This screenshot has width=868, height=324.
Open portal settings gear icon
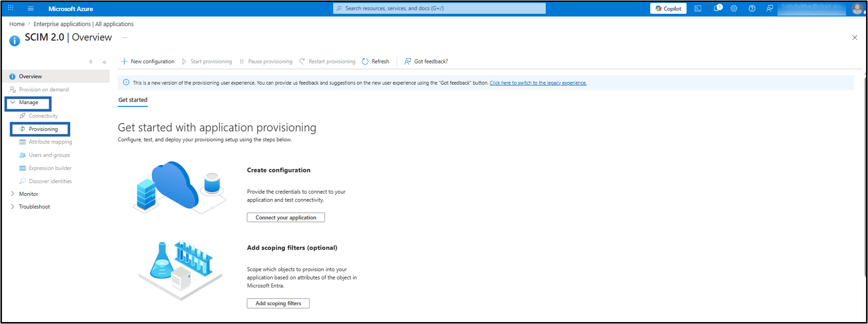tap(734, 8)
